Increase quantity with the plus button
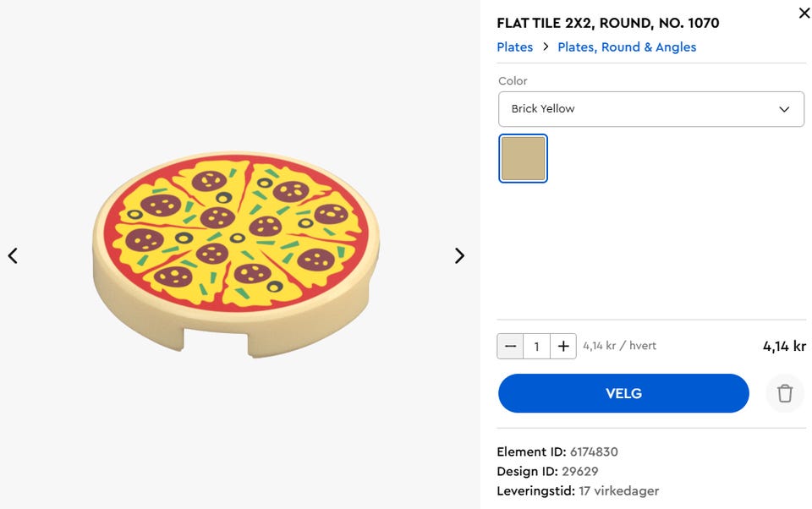 (563, 346)
